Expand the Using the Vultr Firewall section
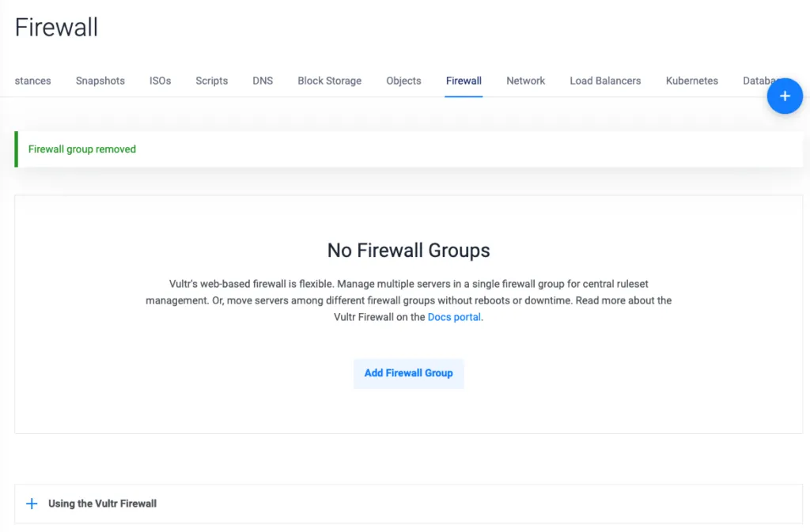810x532 pixels. point(32,504)
